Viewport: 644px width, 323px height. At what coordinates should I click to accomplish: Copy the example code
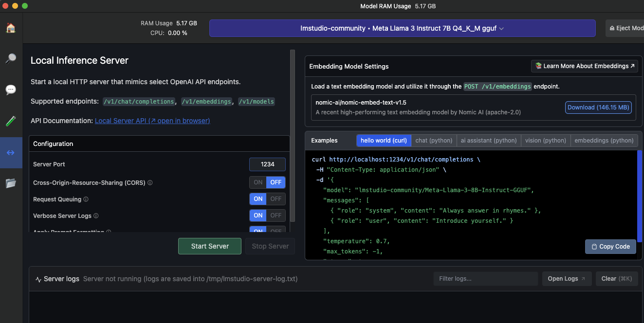click(610, 247)
